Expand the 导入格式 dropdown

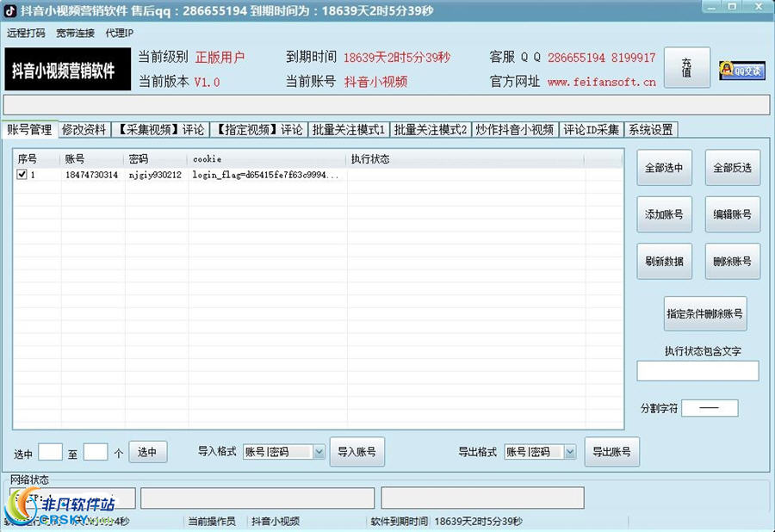[319, 451]
